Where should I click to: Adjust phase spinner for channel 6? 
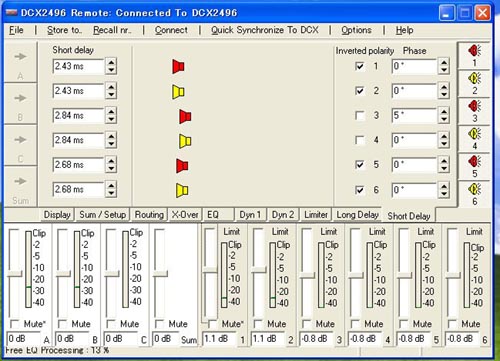[444, 190]
